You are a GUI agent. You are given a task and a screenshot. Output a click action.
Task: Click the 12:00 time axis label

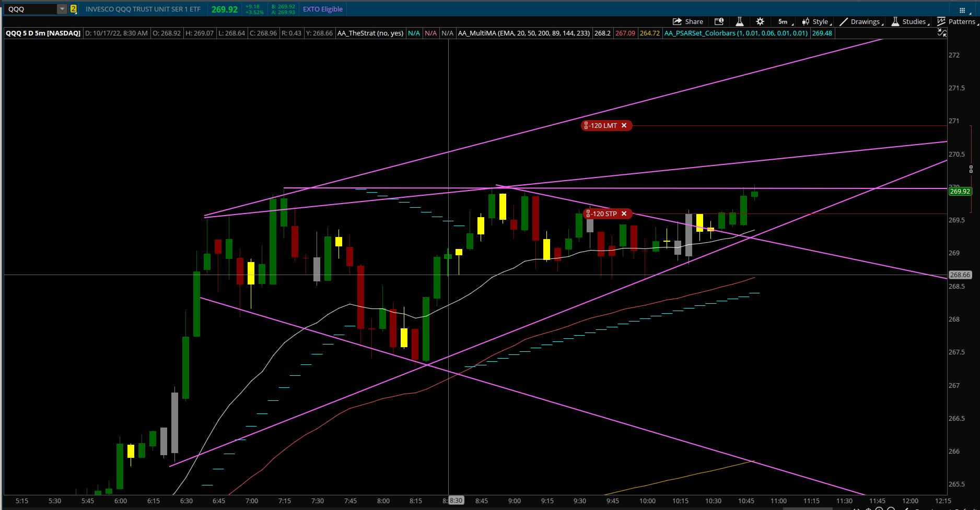[x=910, y=501]
